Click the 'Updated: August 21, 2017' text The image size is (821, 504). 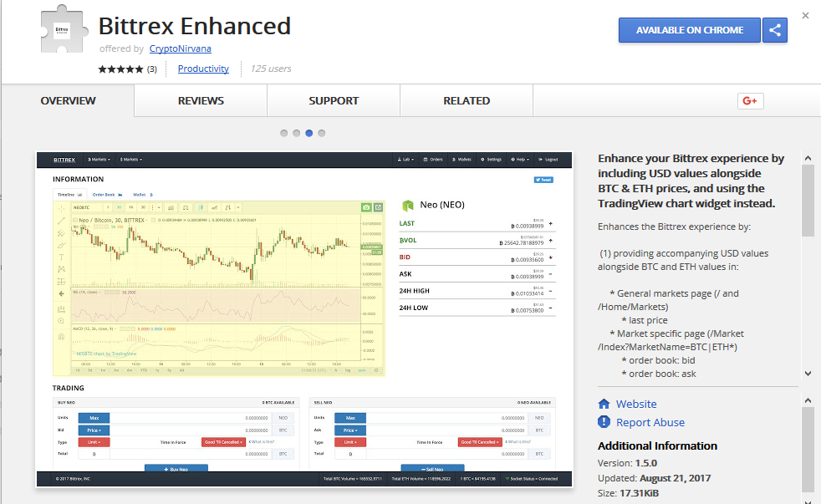[x=655, y=478]
